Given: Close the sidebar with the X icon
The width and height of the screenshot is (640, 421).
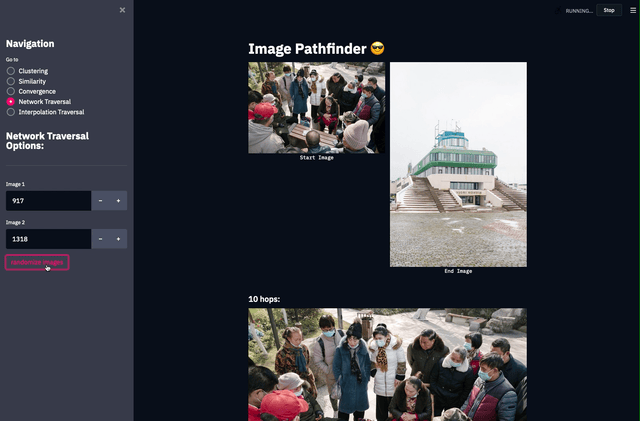Looking at the screenshot, I should point(122,10).
